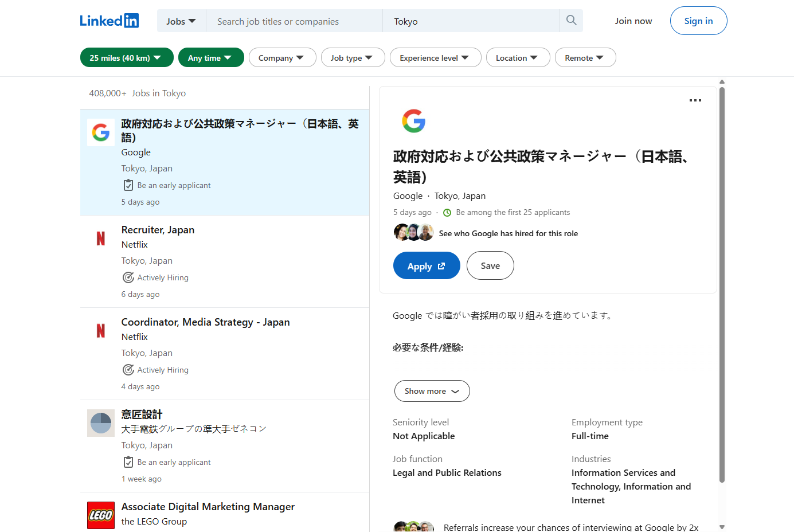Screen dimensions: 794x532
Task: Click 'Legal and Public Relations' job function
Action: 447,473
